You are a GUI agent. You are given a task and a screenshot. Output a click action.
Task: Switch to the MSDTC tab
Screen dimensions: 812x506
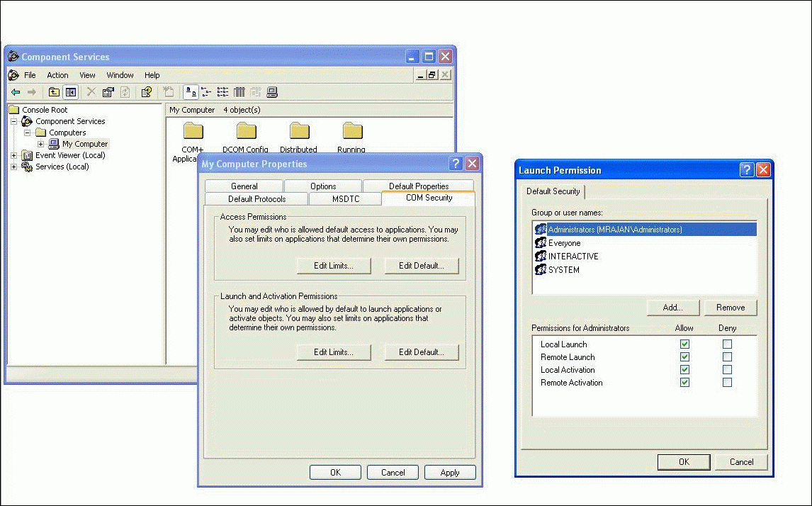pos(345,199)
